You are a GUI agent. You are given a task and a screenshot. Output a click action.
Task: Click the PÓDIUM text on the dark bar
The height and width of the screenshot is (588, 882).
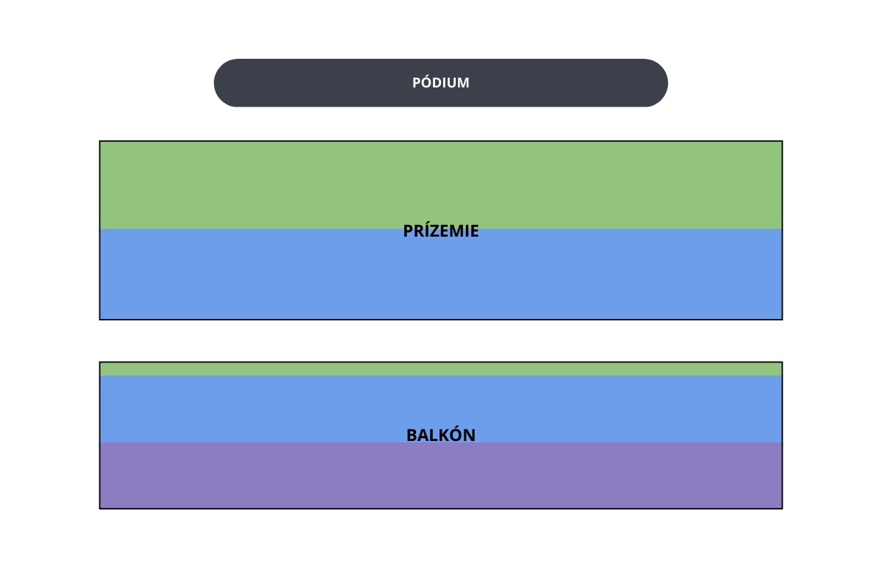[x=441, y=83]
